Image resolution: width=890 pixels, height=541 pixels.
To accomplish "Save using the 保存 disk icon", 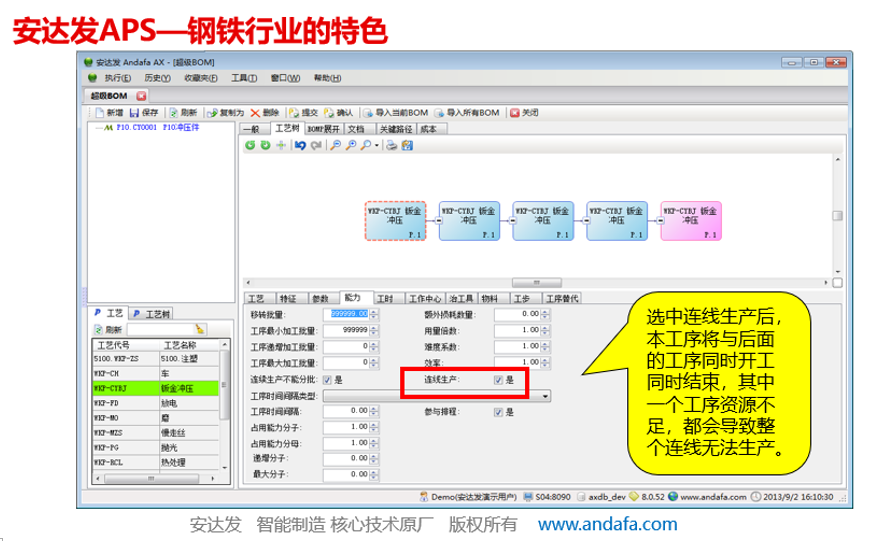I will tap(133, 113).
